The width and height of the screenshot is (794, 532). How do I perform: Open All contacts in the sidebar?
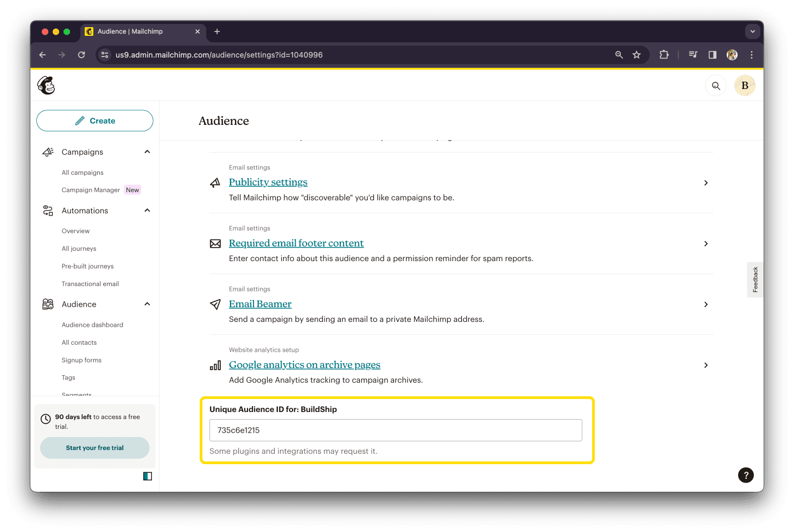[79, 342]
